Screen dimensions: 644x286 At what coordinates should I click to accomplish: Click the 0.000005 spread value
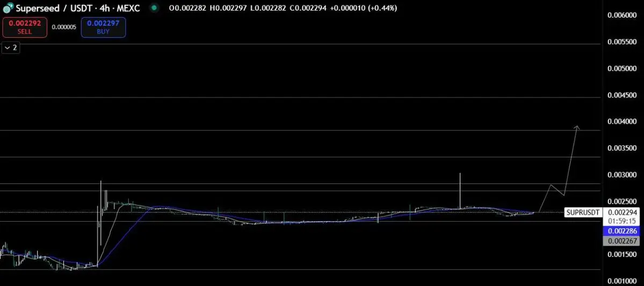tap(64, 27)
